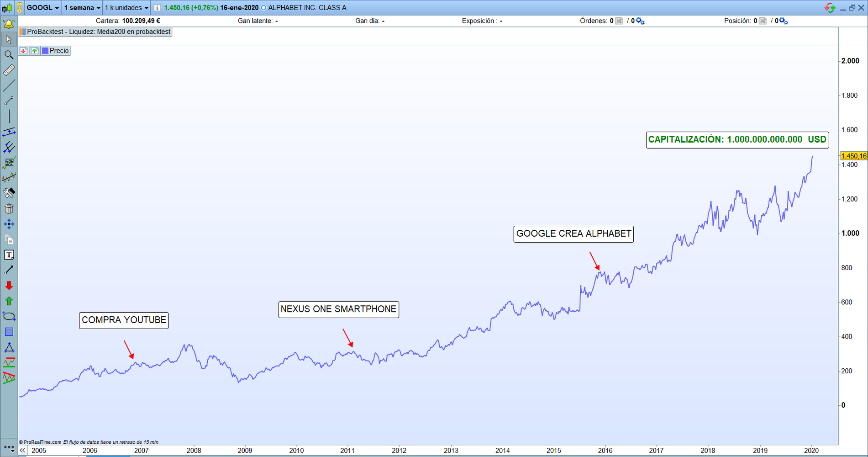Select the channel line tool with blue arrow
The width and height of the screenshot is (868, 457).
9,132
